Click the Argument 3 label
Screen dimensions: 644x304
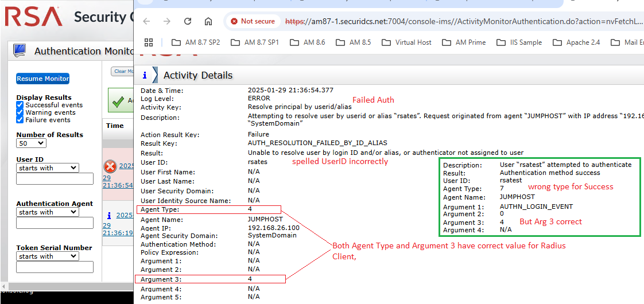click(161, 279)
